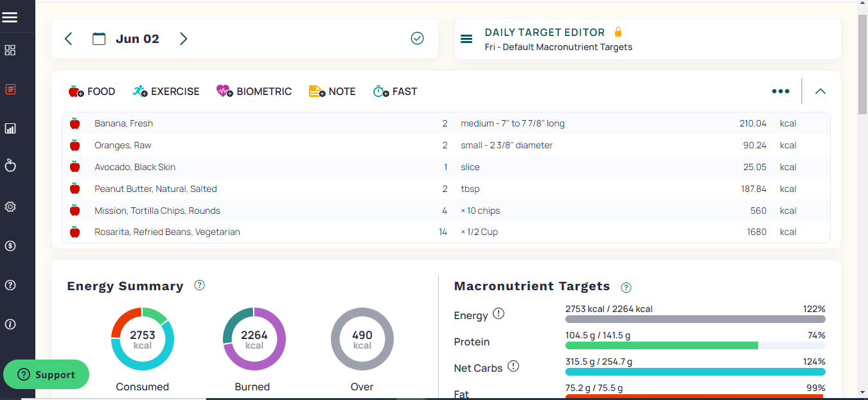Open the hamburger menu in the sidebar
868x400 pixels.
(10, 17)
